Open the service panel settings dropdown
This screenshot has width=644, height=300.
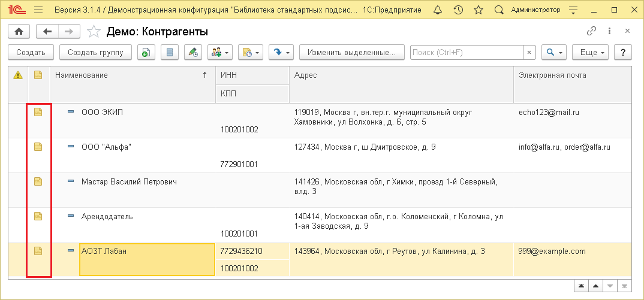[x=574, y=10]
